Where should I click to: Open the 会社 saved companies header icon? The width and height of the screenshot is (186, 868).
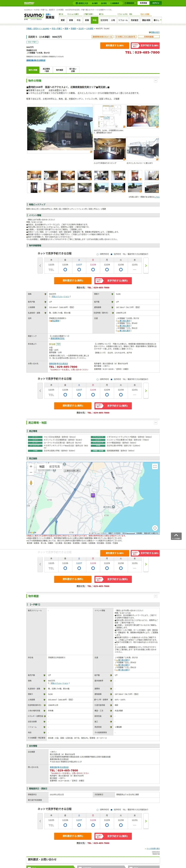point(104,3)
